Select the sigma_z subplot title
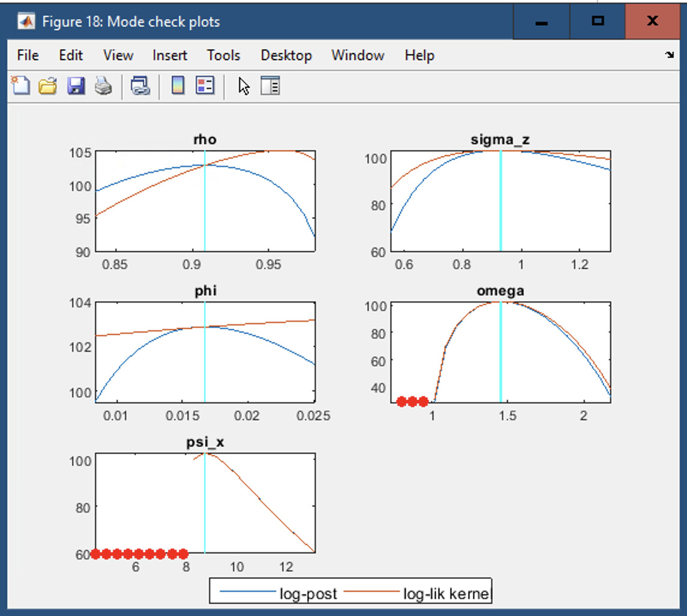The height and width of the screenshot is (616, 687). point(500,139)
